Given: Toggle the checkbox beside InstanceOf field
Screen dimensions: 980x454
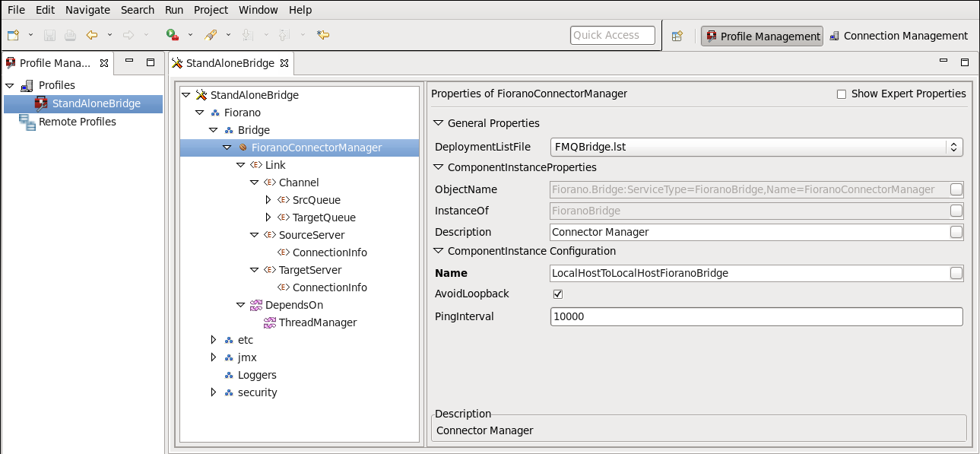Looking at the screenshot, I should point(956,211).
